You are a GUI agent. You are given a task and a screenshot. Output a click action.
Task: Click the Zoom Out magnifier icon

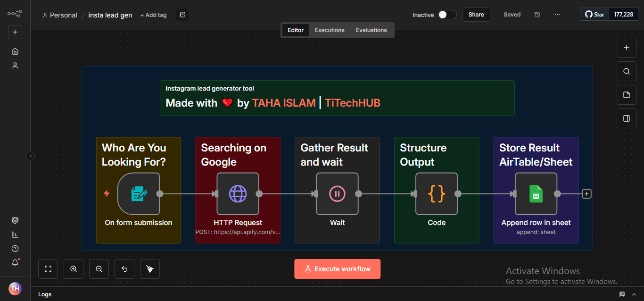(x=99, y=269)
